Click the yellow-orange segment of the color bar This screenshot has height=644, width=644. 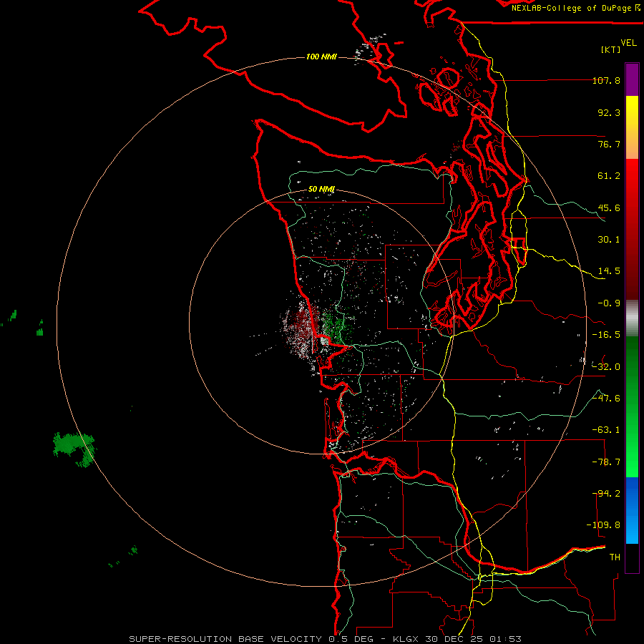[x=632, y=127]
